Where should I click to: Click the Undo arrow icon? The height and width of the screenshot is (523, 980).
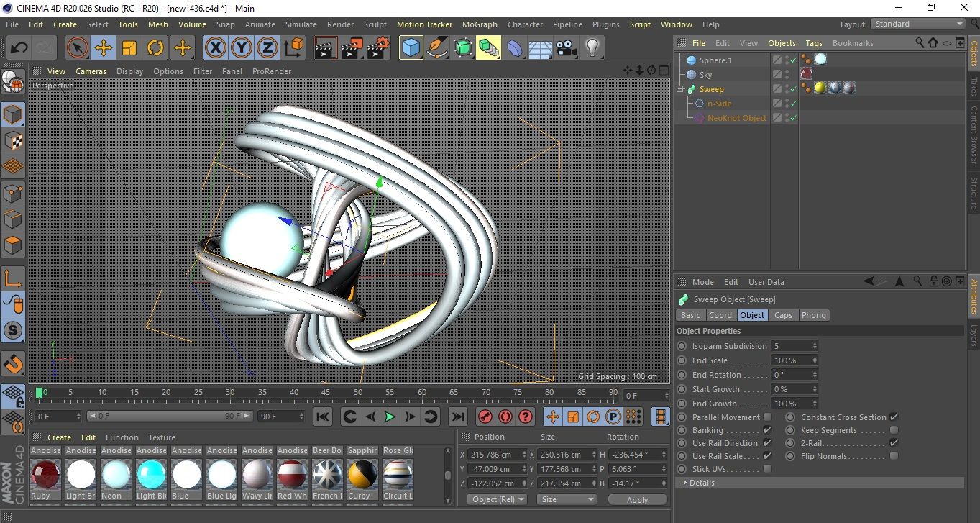19,48
